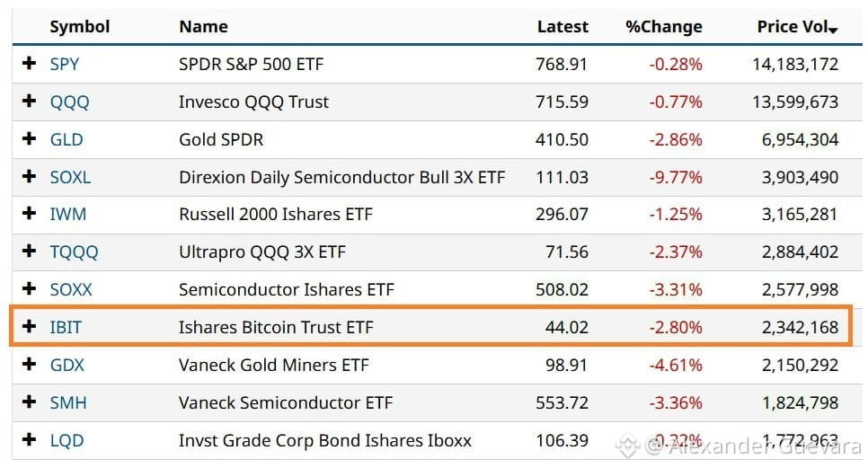The width and height of the screenshot is (868, 468).
Task: Click the plus icon next to IBIT
Action: click(29, 326)
